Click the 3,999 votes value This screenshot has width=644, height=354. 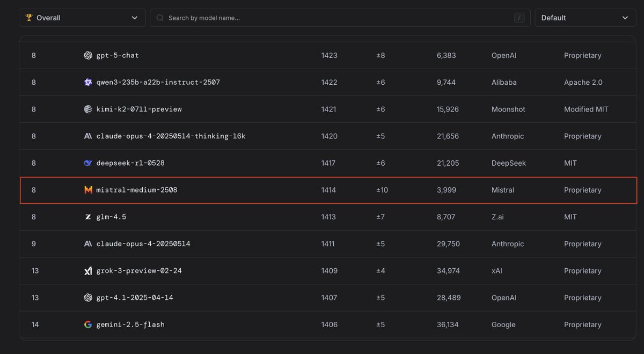point(447,190)
